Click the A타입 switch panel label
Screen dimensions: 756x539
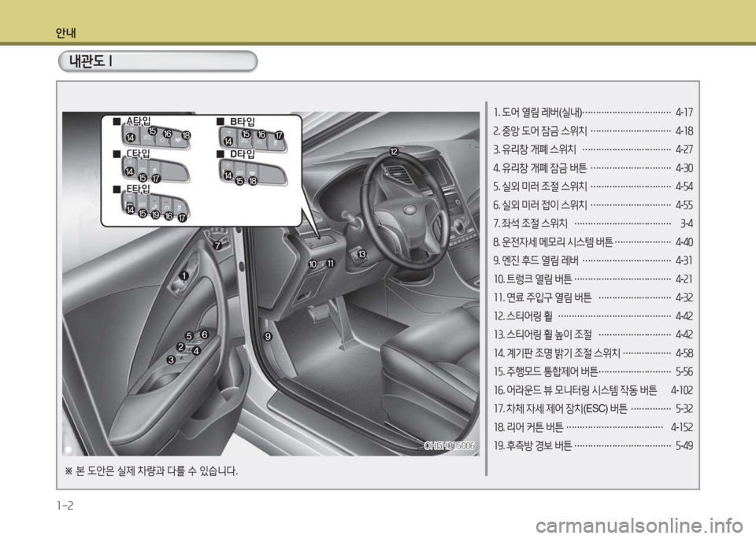tap(138, 120)
